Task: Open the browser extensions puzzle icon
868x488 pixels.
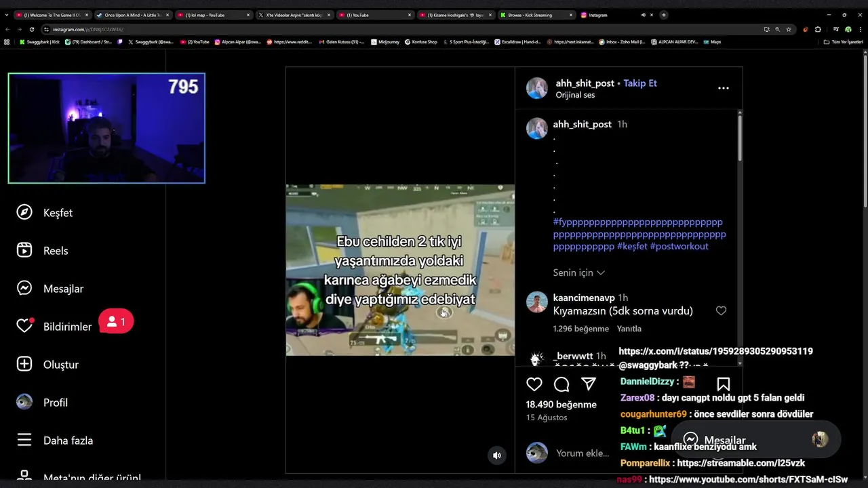Action: [x=818, y=29]
